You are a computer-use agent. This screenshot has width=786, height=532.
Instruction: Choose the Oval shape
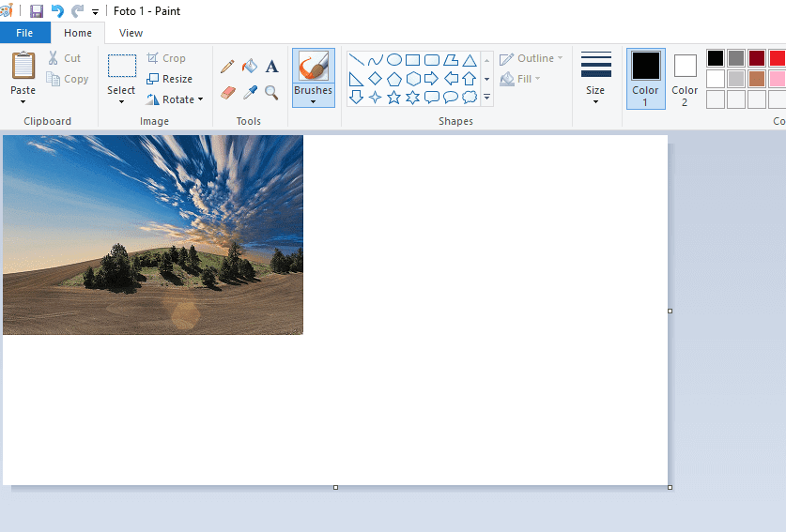[x=394, y=60]
